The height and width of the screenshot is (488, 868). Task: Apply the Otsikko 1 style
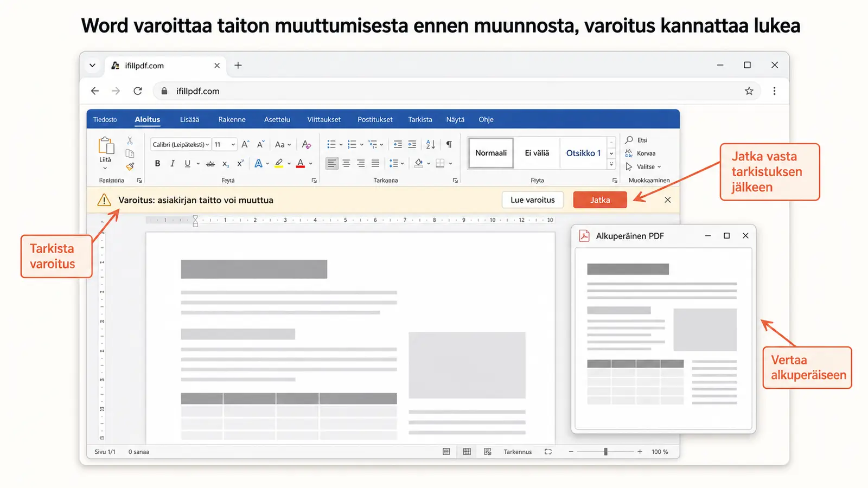click(583, 153)
